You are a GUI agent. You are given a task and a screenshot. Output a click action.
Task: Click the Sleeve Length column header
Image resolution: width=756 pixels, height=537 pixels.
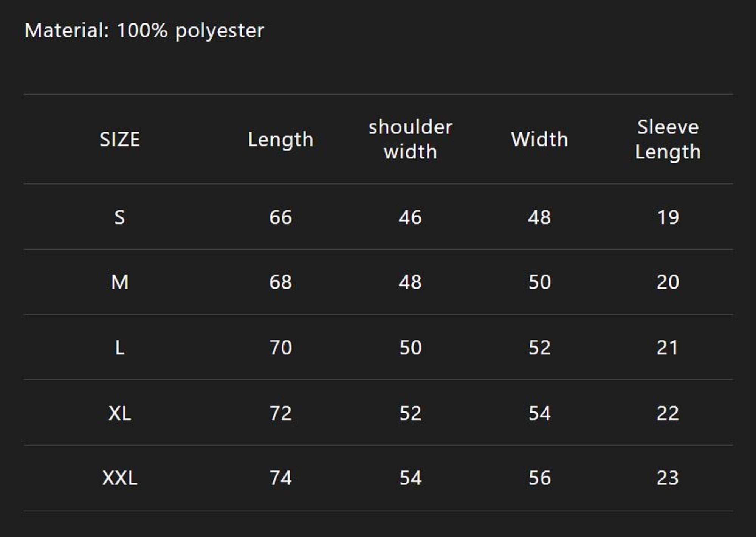pos(668,139)
